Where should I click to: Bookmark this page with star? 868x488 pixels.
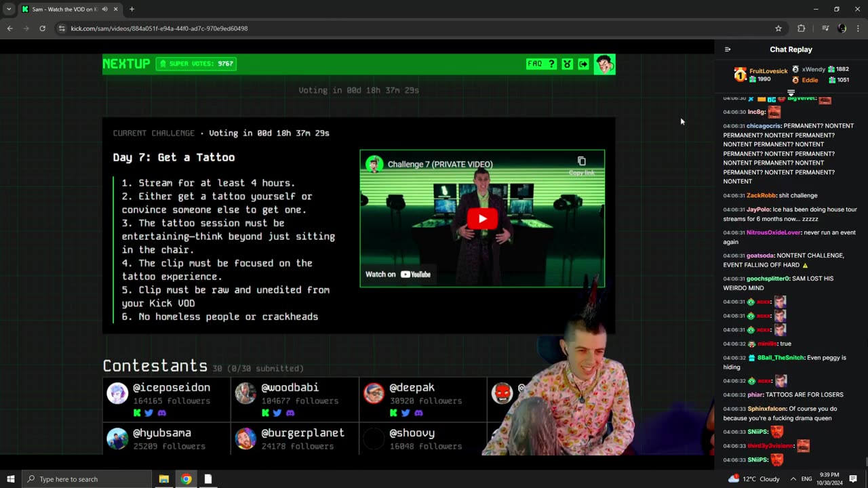coord(778,28)
